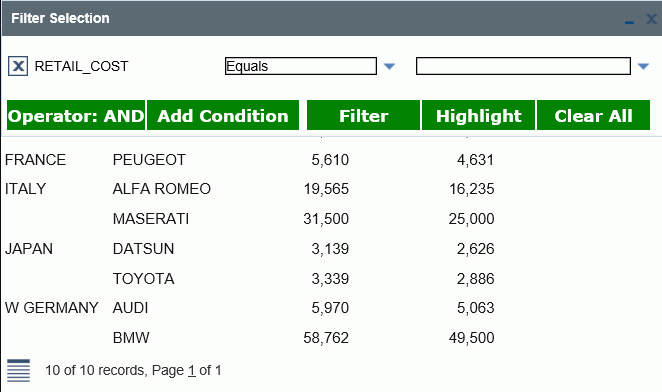Click the empty filter value field
This screenshot has width=662, height=392.
point(523,66)
